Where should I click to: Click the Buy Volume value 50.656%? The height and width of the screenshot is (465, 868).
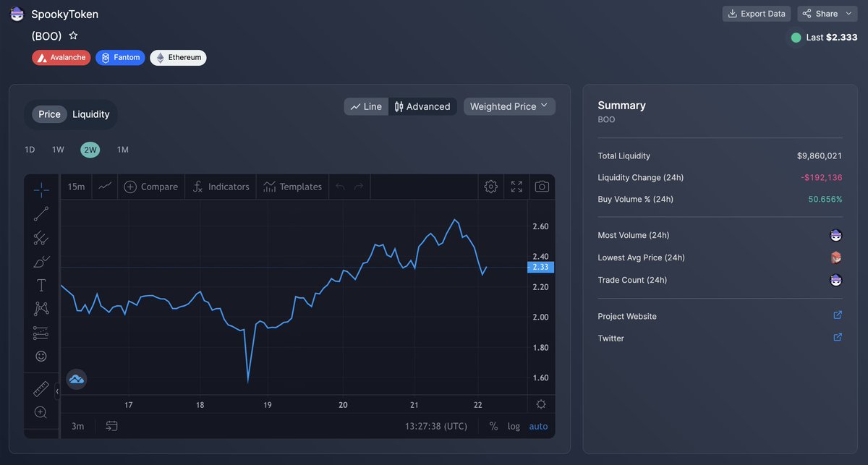pos(825,199)
